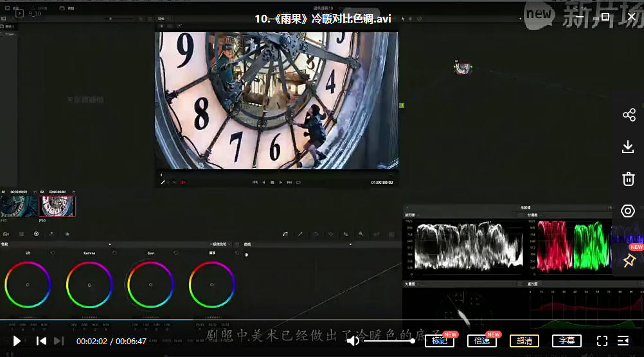This screenshot has height=357, width=644.
Task: Open the 超清 video quality menu
Action: (524, 341)
